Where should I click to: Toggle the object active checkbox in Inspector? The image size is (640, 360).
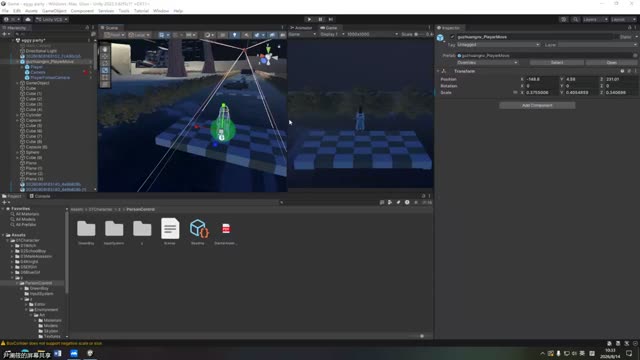(x=452, y=37)
